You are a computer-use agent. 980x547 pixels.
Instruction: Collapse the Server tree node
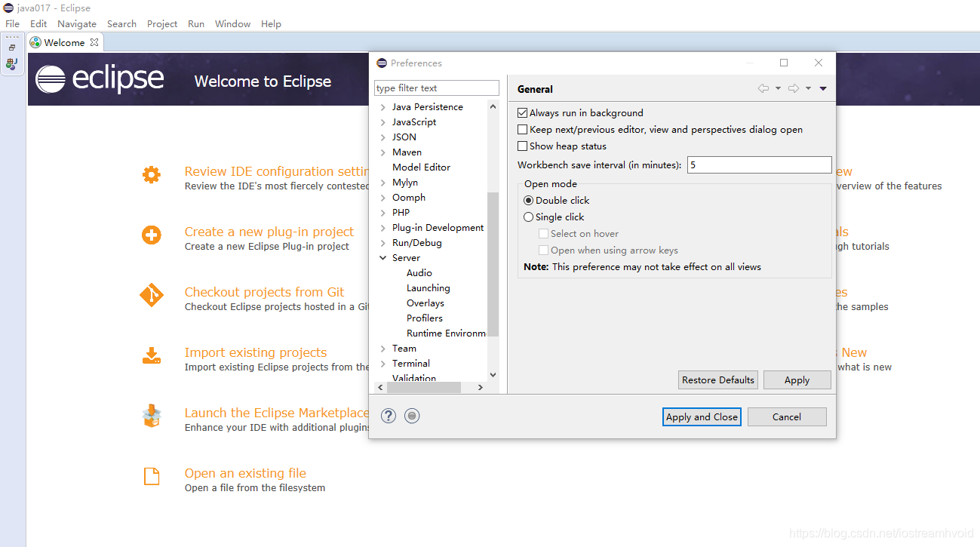383,258
